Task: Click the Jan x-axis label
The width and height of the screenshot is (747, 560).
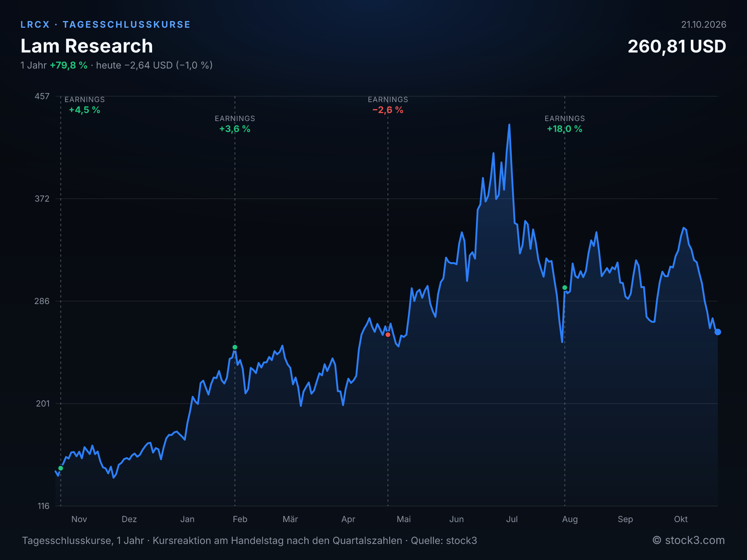Action: (x=187, y=519)
